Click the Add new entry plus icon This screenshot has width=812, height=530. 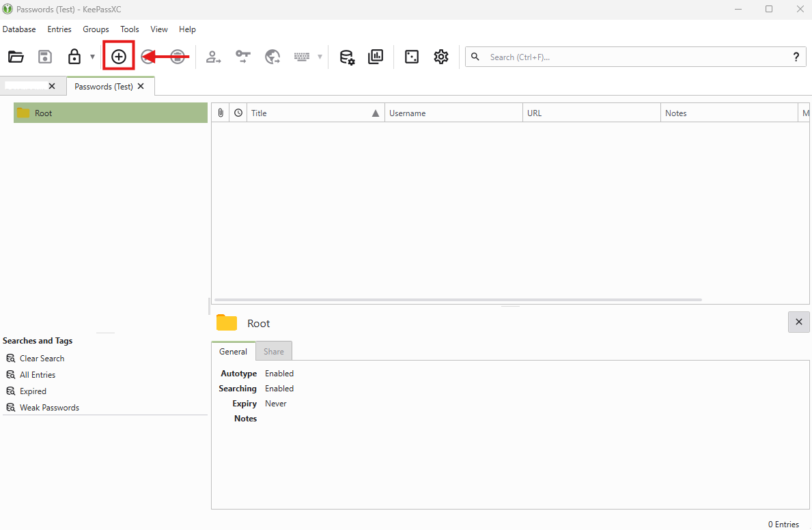click(119, 57)
